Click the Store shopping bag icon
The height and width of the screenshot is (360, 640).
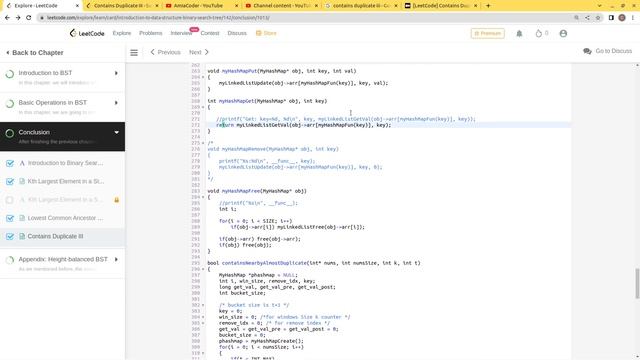tap(258, 33)
